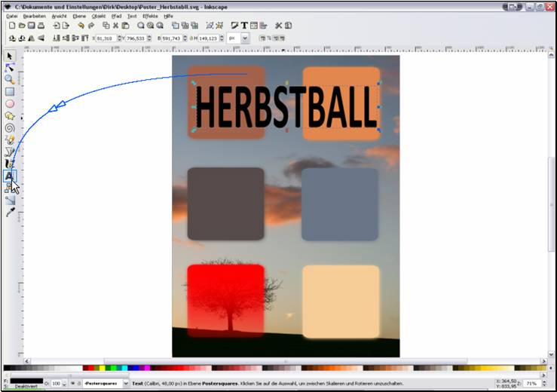This screenshot has width=557, height=392.
Task: Select the Text tool in the toolbox
Action: tap(10, 176)
